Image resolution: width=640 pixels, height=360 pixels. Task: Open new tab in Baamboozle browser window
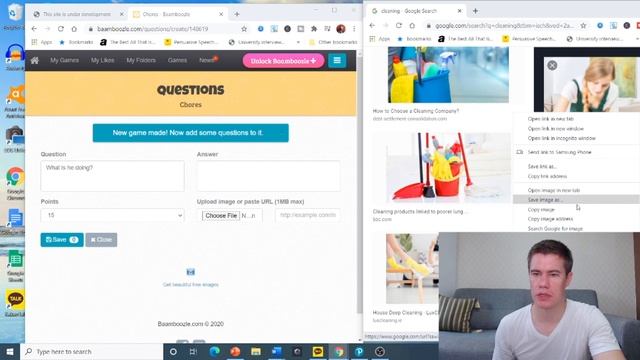tap(237, 14)
